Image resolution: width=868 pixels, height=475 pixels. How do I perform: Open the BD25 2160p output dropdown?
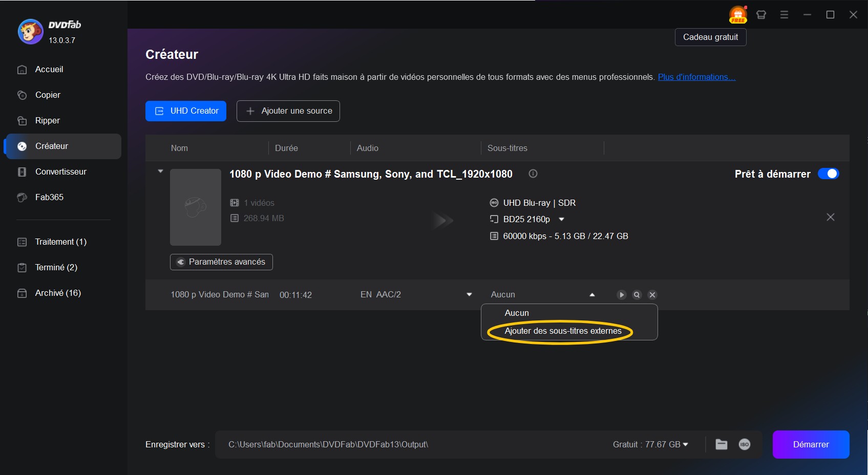click(561, 219)
